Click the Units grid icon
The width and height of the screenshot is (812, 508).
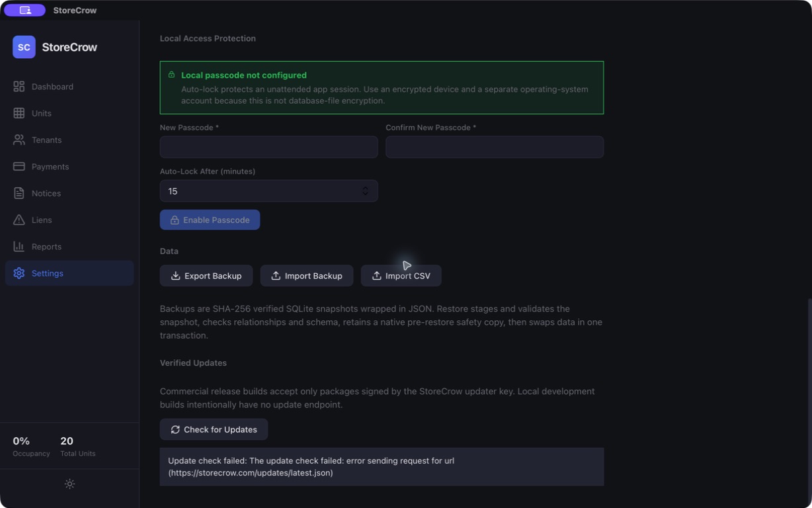[x=19, y=113]
